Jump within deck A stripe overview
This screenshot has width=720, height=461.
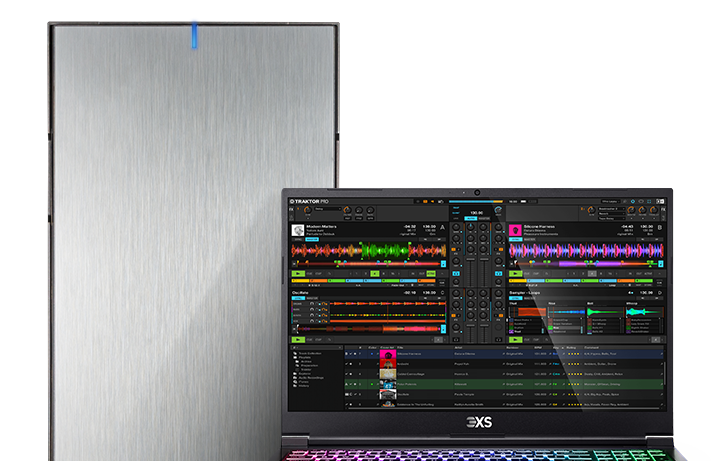click(368, 264)
